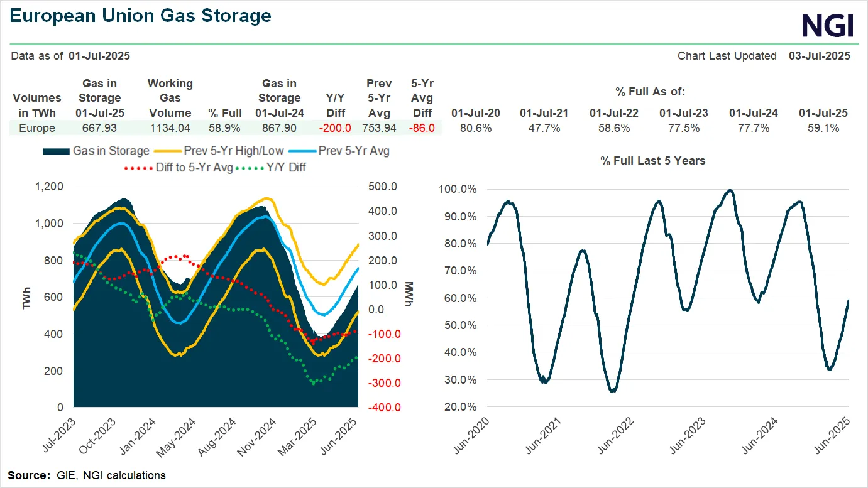Click the red 5-Yr Avg Diff value -86.0
The width and height of the screenshot is (868, 488).
pyautogui.click(x=422, y=127)
